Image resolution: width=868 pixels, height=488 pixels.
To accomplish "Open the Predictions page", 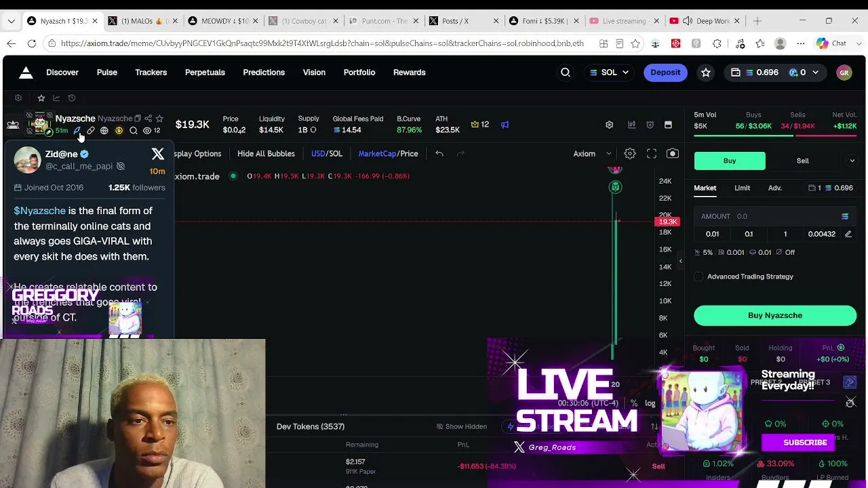I will click(264, 73).
